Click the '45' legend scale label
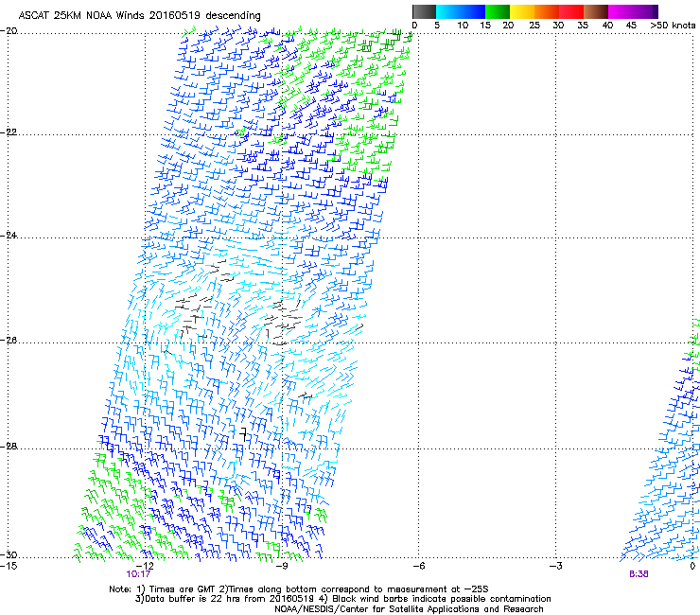The image size is (700, 615). point(631,25)
